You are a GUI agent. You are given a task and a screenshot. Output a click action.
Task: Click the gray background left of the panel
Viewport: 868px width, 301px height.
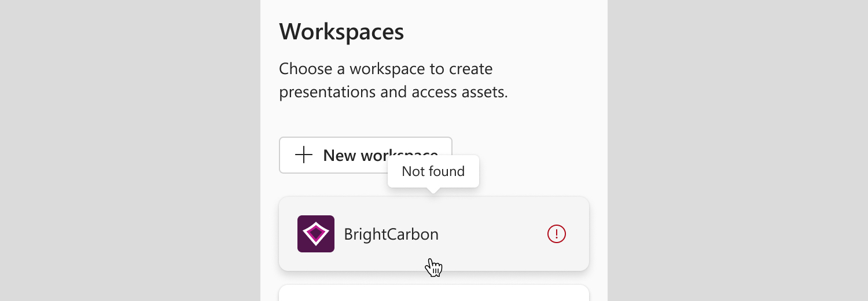point(130,150)
